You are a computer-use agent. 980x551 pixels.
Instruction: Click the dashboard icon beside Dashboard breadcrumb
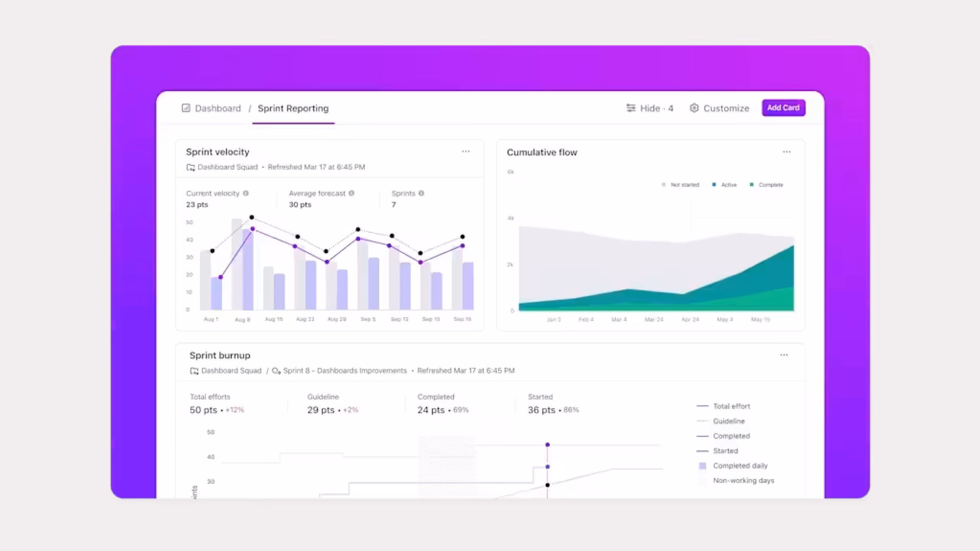[x=186, y=108]
